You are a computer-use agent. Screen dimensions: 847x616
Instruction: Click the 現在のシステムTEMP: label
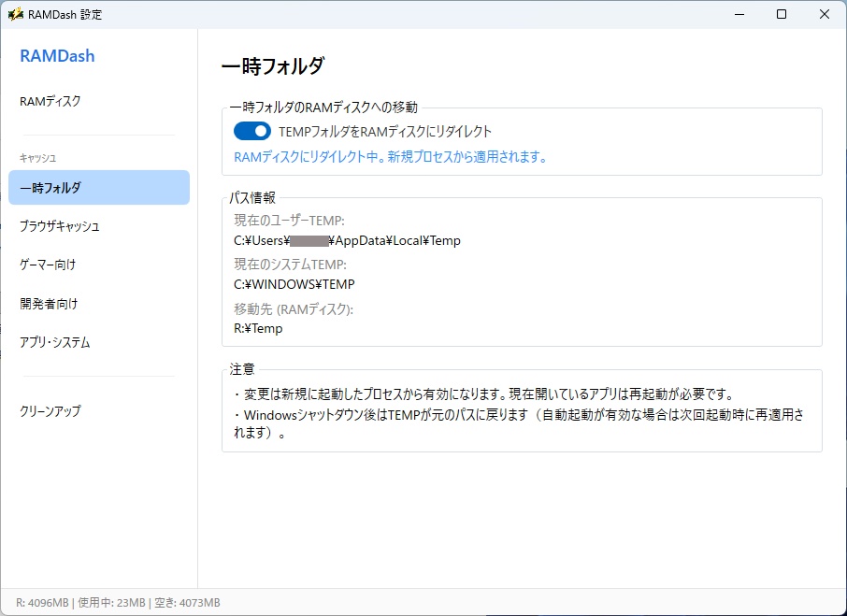[x=290, y=264]
